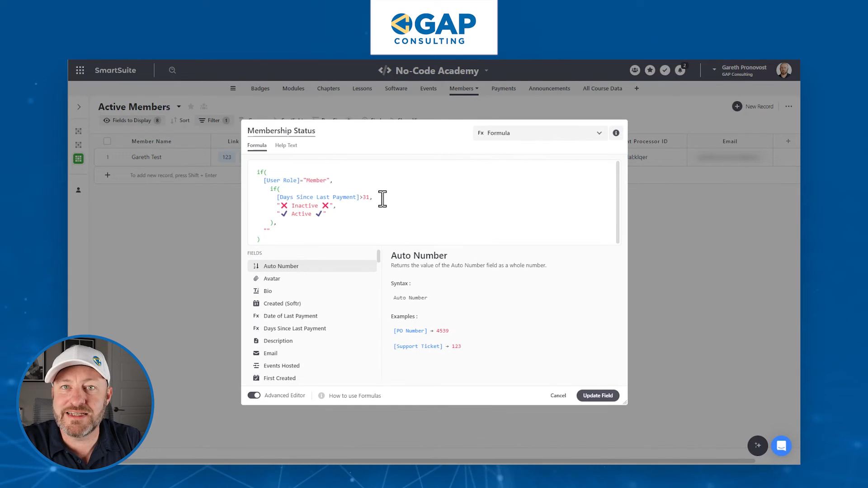Open the first view icon in sidebar
868x488 pixels.
click(x=78, y=131)
